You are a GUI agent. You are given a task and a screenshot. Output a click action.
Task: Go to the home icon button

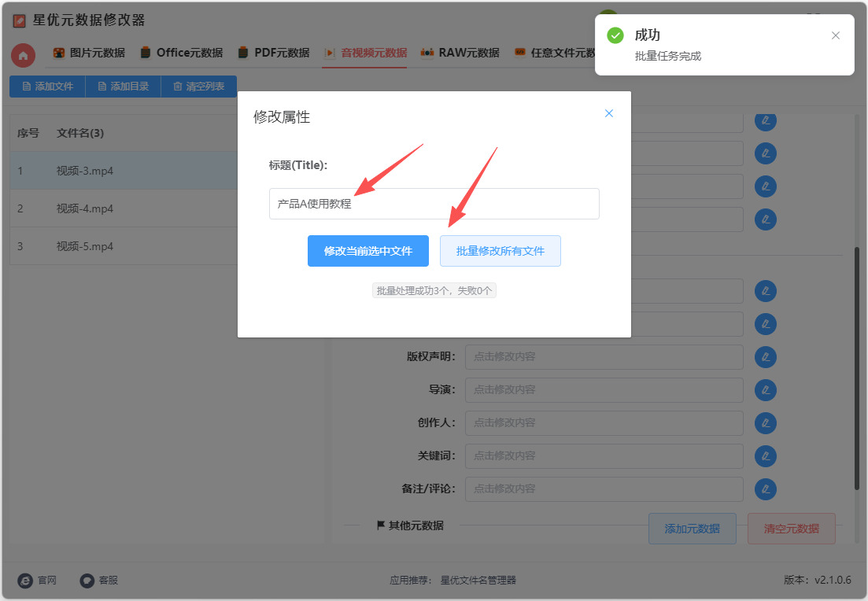[24, 55]
